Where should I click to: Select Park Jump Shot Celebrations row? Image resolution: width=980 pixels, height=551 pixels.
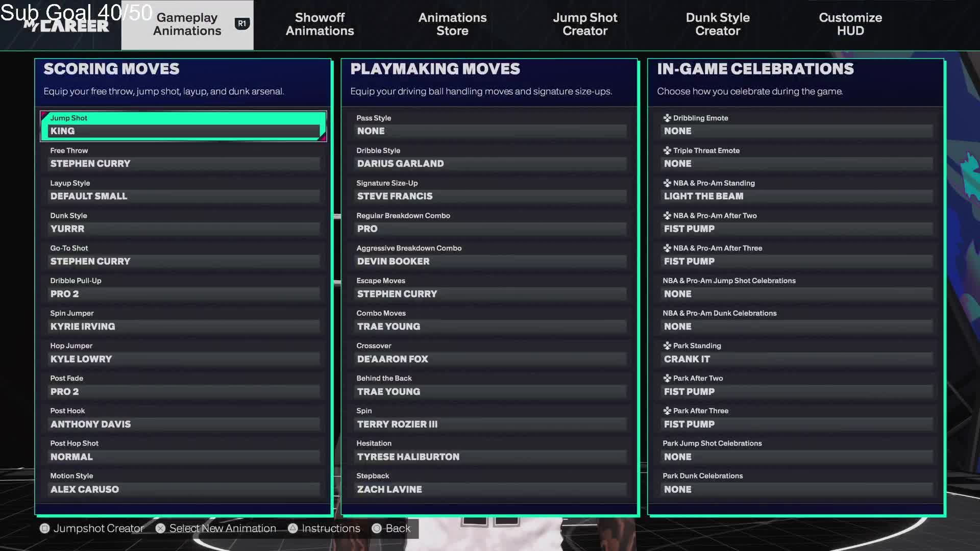[x=797, y=451]
